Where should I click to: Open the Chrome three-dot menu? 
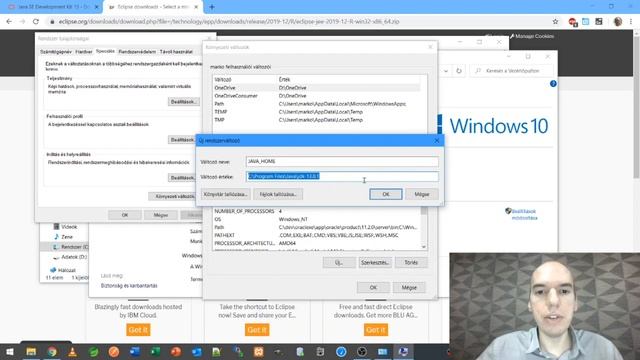[x=631, y=22]
